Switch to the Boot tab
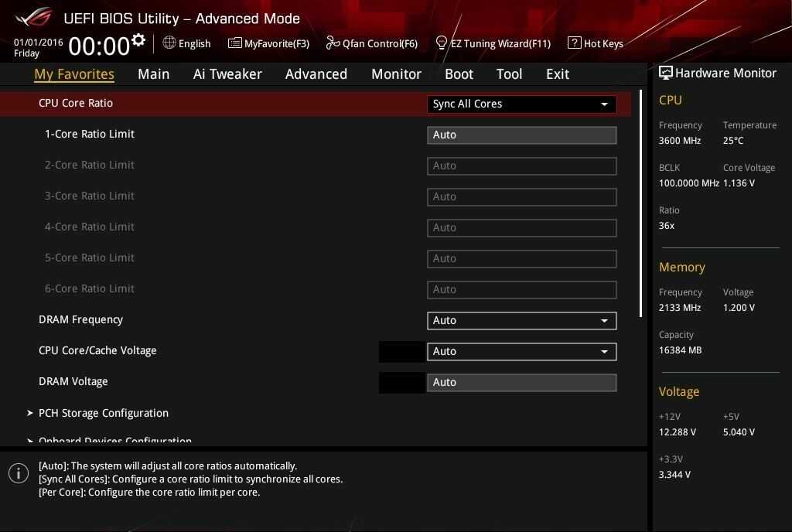This screenshot has width=792, height=532. click(x=459, y=74)
